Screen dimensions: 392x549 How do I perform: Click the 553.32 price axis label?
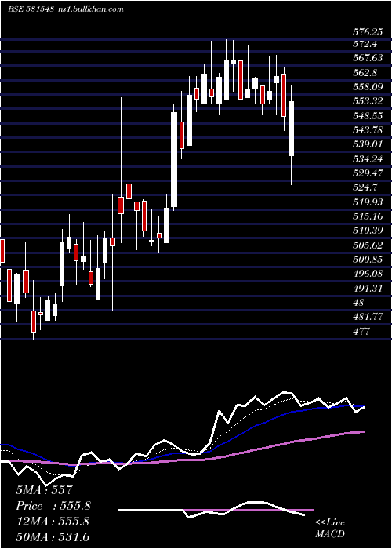click(x=368, y=101)
